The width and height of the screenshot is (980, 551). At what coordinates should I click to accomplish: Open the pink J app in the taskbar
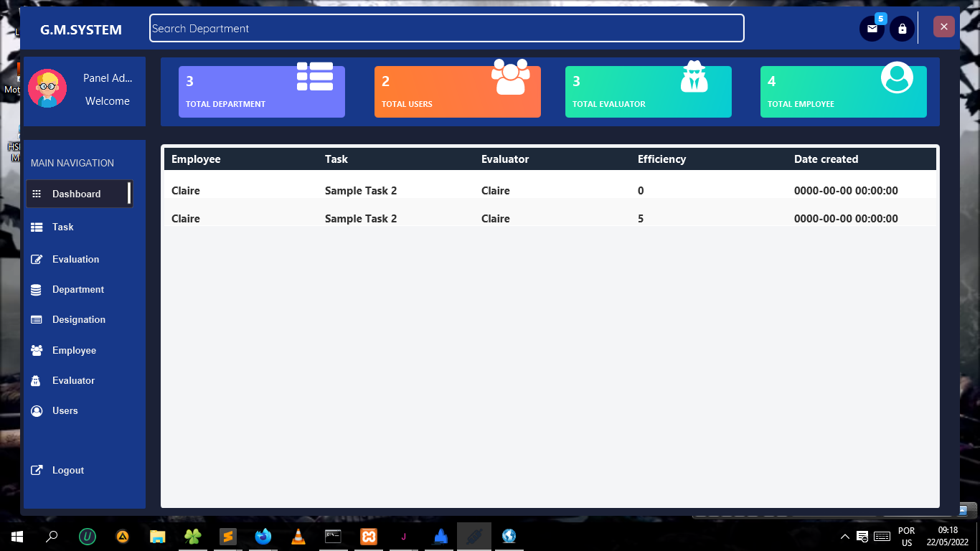point(404,536)
